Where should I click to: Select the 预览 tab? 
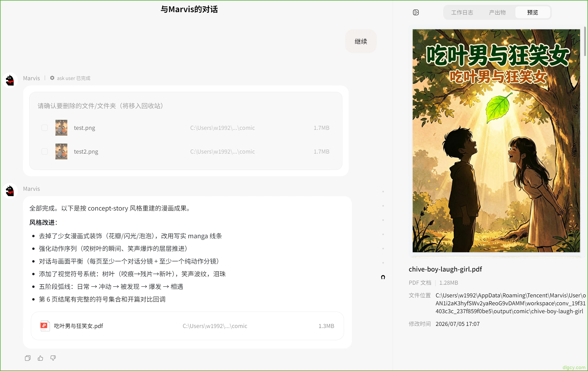[533, 12]
